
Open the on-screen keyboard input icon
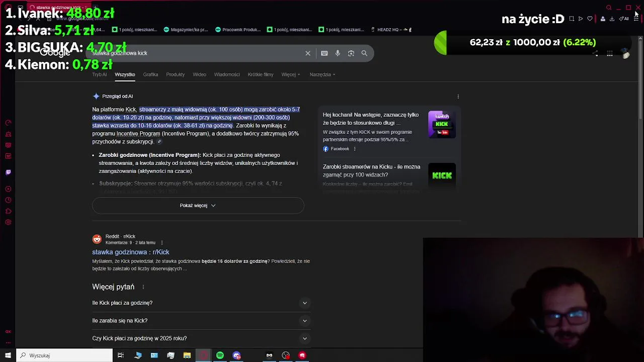[325, 53]
